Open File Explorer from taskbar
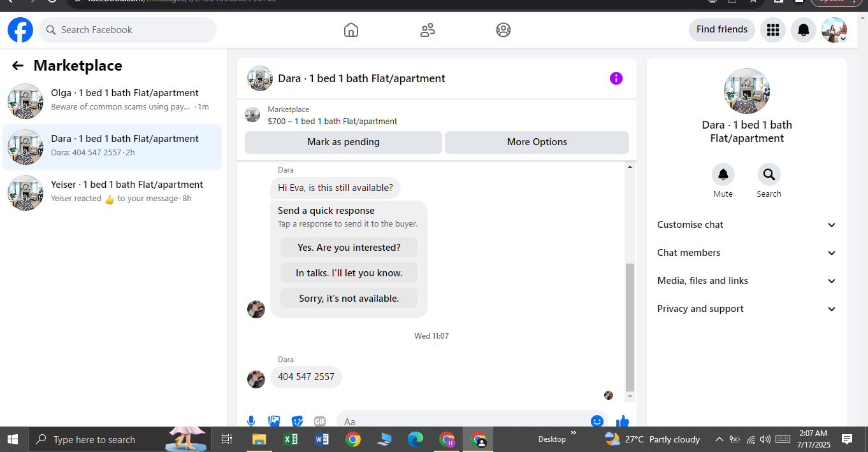Image resolution: width=868 pixels, height=452 pixels. (258, 439)
